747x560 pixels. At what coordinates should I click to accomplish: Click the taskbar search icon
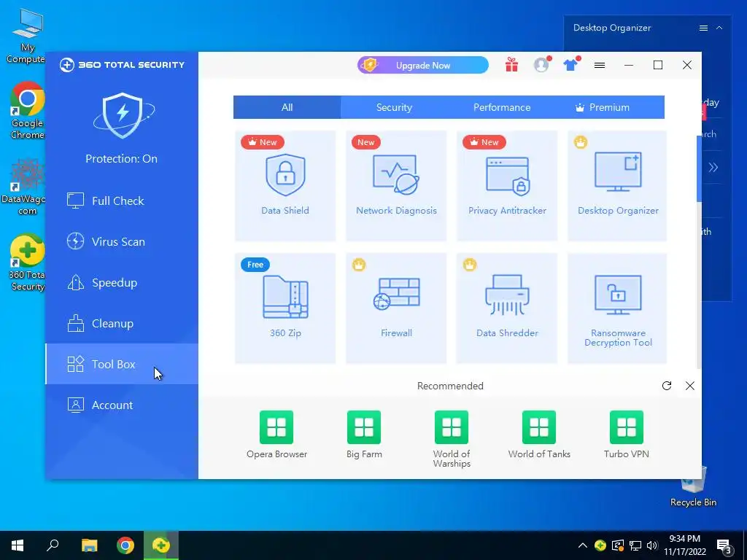click(53, 545)
